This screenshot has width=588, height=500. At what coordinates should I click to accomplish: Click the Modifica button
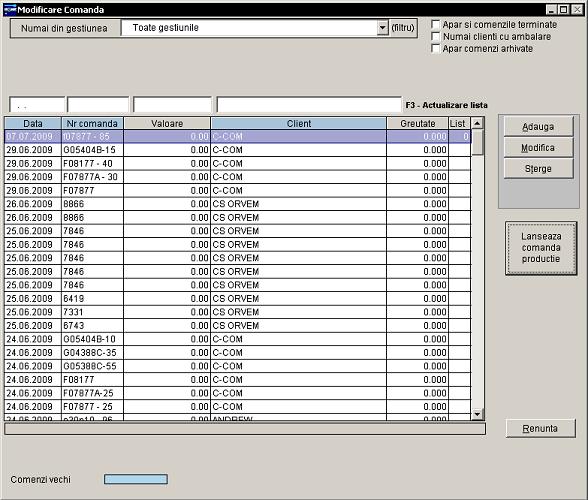point(538,148)
